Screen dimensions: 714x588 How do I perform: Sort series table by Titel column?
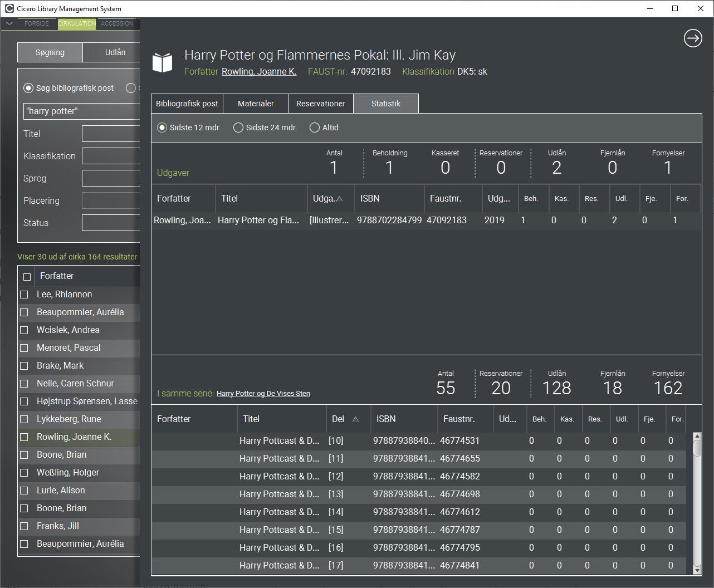tap(281, 419)
